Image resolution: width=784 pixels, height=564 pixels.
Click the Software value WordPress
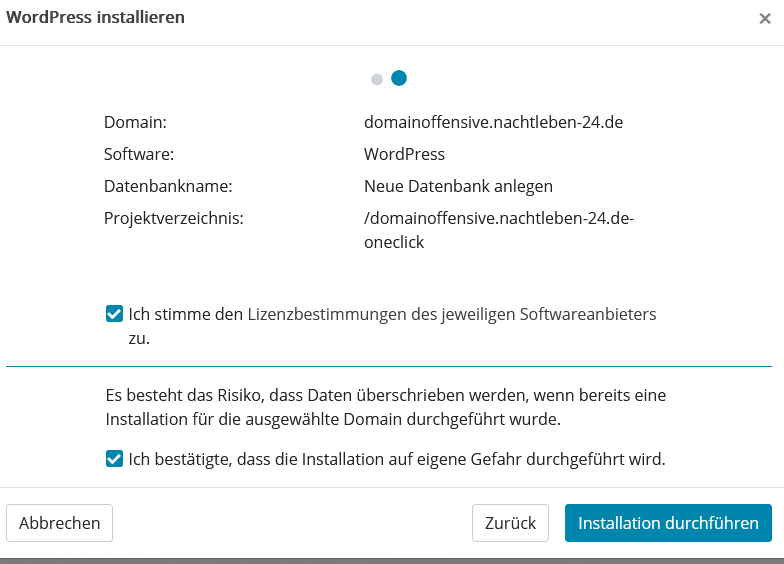[404, 154]
